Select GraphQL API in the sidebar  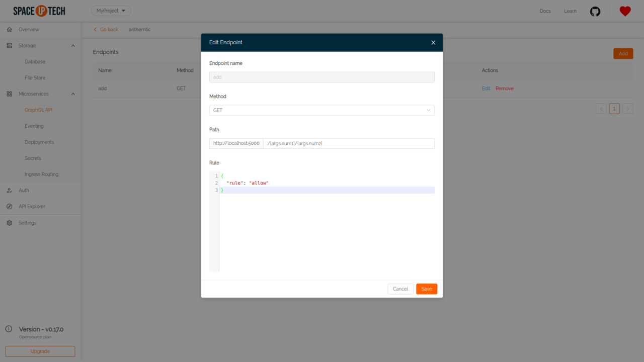coord(39,110)
